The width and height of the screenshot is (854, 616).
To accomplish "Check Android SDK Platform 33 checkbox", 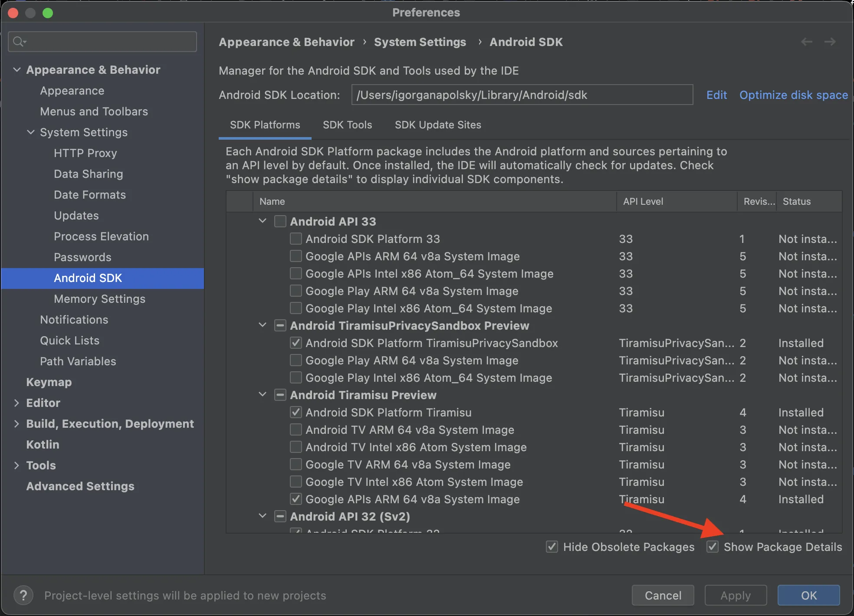I will point(296,239).
